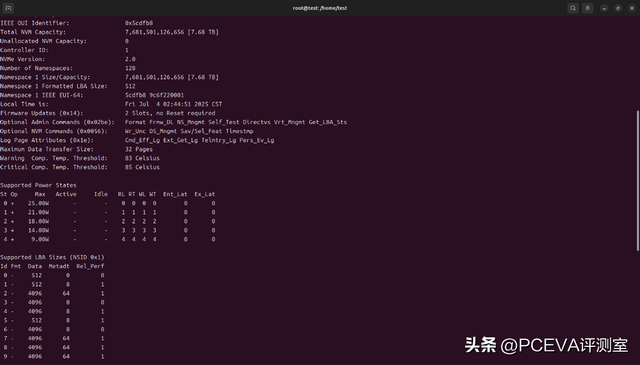
Task: Minimize the terminal window
Action: [604, 8]
